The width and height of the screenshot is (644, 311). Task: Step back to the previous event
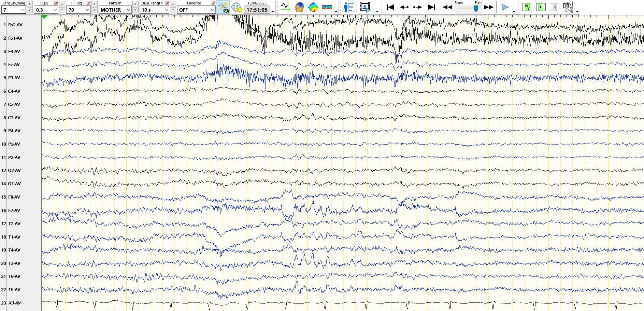[404, 7]
